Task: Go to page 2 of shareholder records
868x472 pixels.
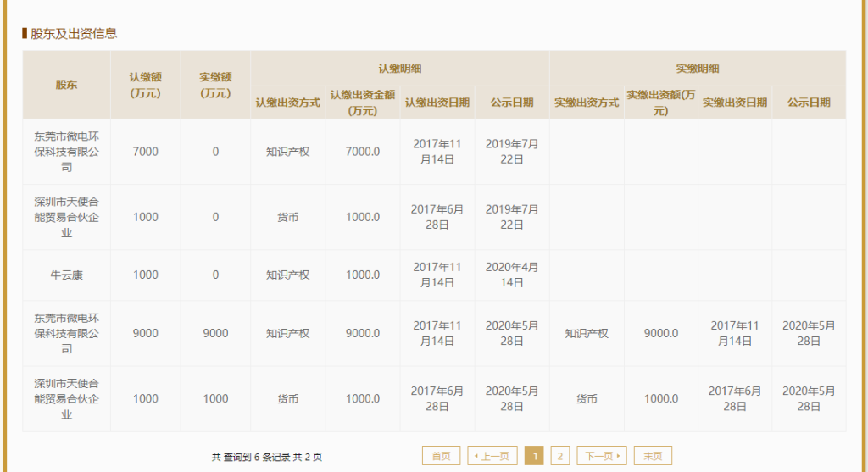Action: click(559, 456)
